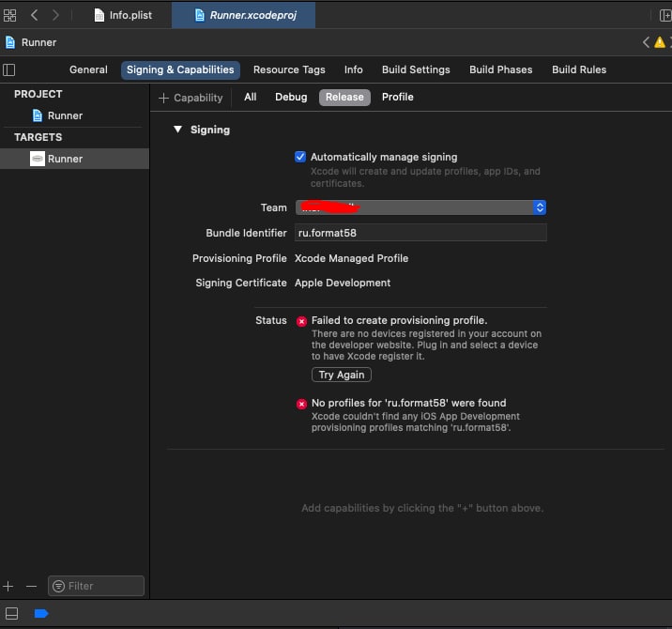
Task: Collapse the Signing section triangle
Action: [178, 130]
